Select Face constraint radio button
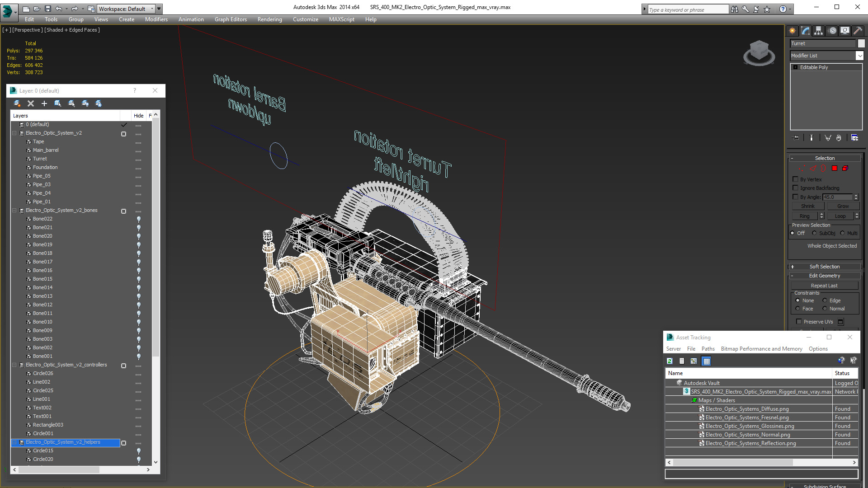The image size is (868, 488). (x=797, y=309)
